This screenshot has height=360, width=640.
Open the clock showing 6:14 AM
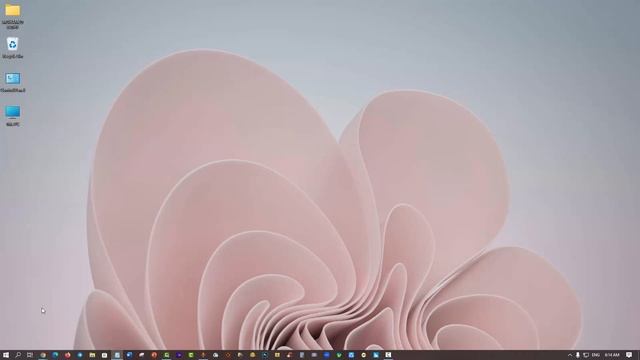click(612, 355)
